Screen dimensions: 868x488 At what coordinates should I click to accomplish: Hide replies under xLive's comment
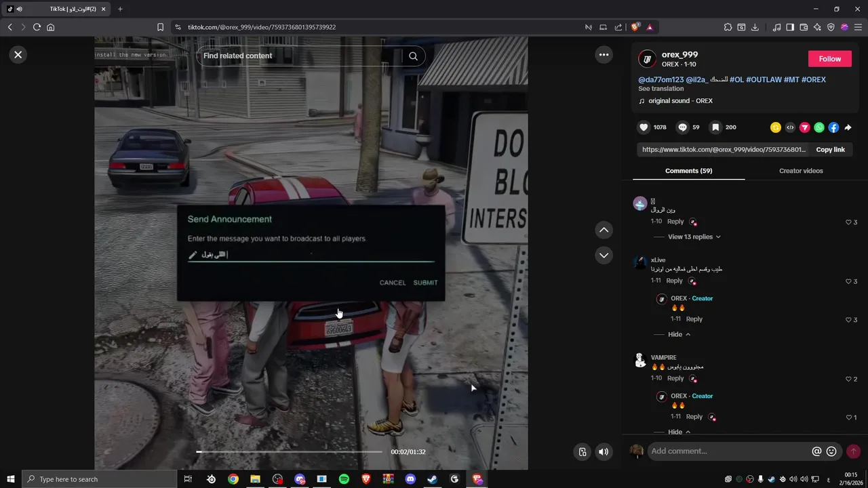679,334
